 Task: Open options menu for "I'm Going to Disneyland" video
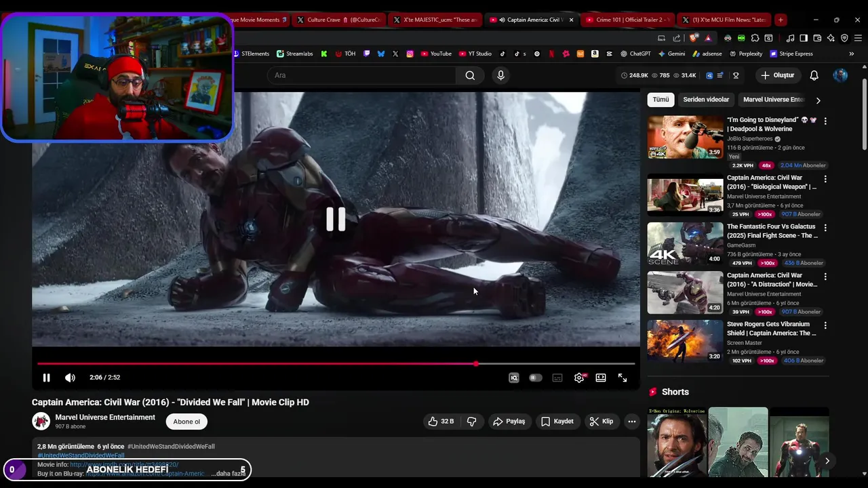click(x=825, y=121)
